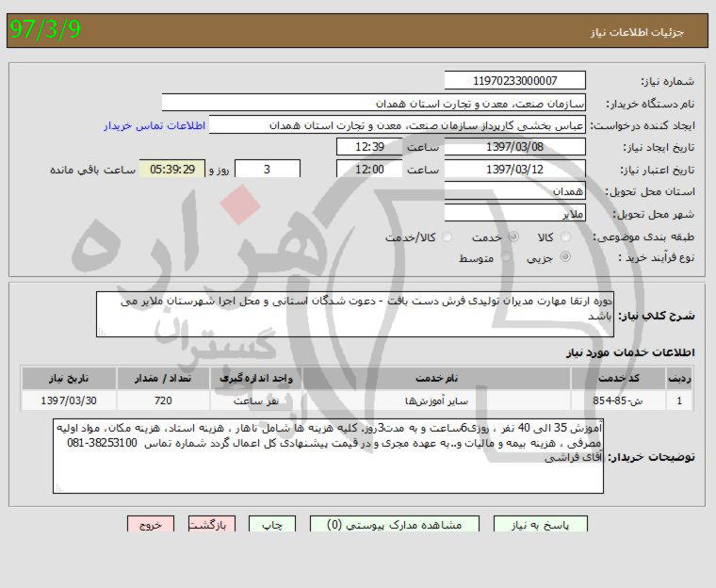This screenshot has height=588, width=716.
Task: Click the ساعت باقي مانده label
Action: click(x=92, y=170)
